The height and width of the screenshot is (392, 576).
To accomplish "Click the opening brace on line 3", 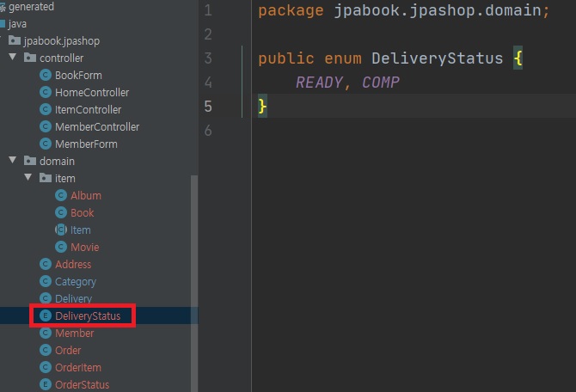I will [518, 58].
